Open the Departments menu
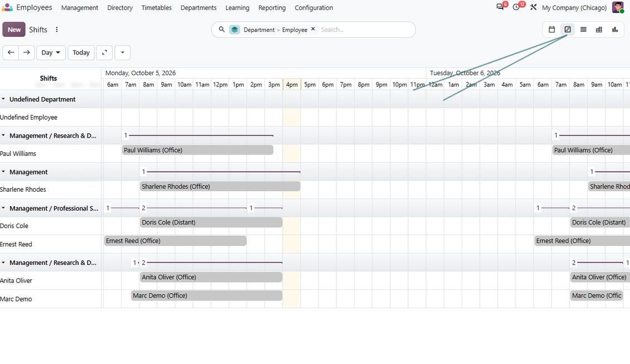The height and width of the screenshot is (364, 630). click(198, 8)
